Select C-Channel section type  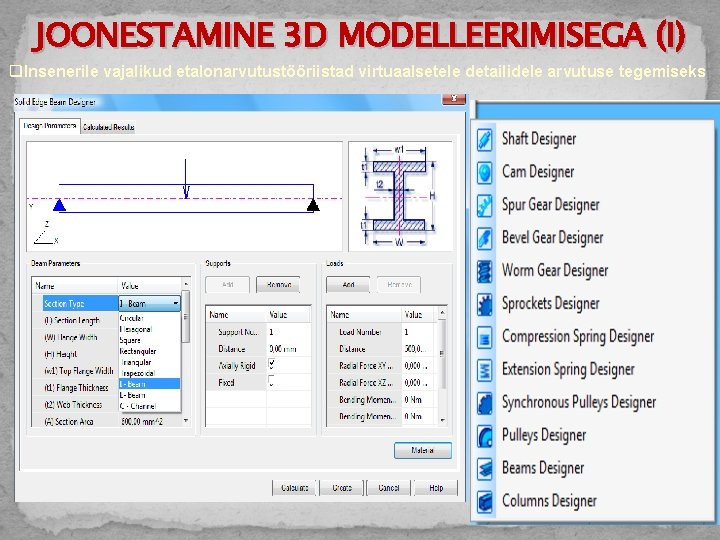pyautogui.click(x=150, y=406)
